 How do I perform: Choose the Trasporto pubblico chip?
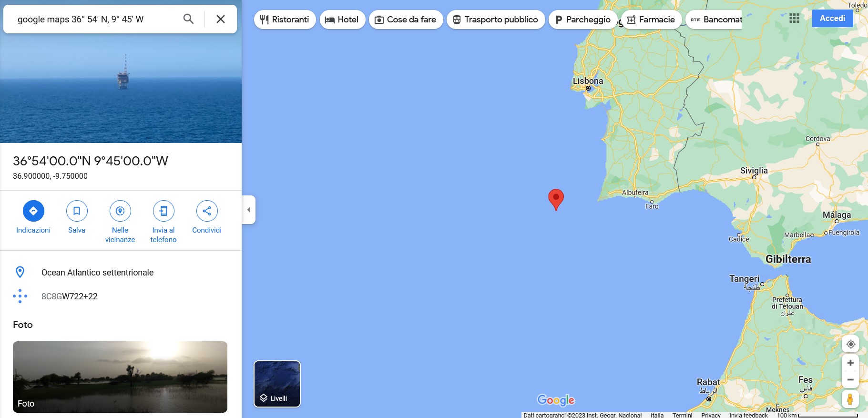click(496, 20)
